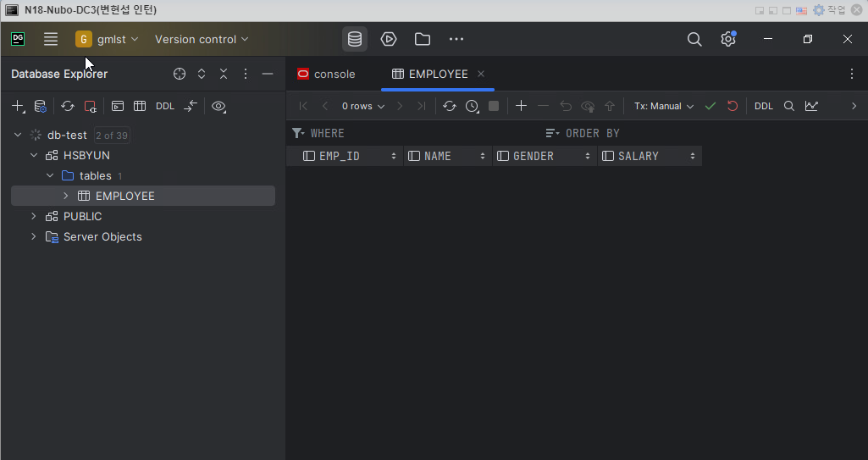Hide the Database Explorer panel
Viewport: 868px width, 460px height.
(268, 74)
